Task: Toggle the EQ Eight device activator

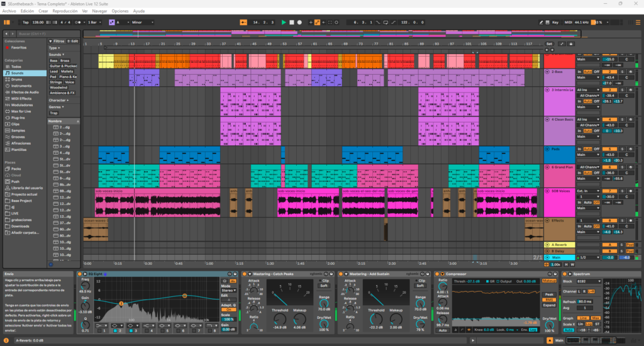Action: coord(80,274)
